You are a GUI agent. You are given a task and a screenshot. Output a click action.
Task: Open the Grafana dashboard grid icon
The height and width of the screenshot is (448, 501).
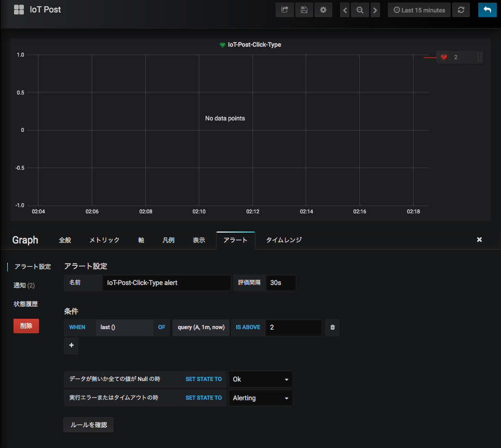click(x=19, y=9)
